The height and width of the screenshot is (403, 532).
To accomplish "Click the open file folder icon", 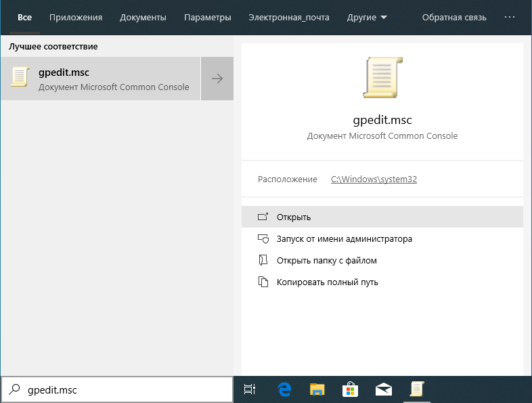I will [x=263, y=260].
